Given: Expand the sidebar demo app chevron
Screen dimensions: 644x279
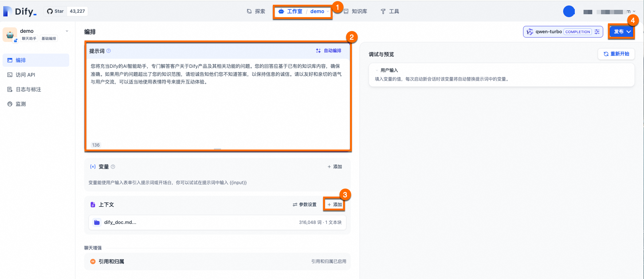Looking at the screenshot, I should click(x=67, y=31).
